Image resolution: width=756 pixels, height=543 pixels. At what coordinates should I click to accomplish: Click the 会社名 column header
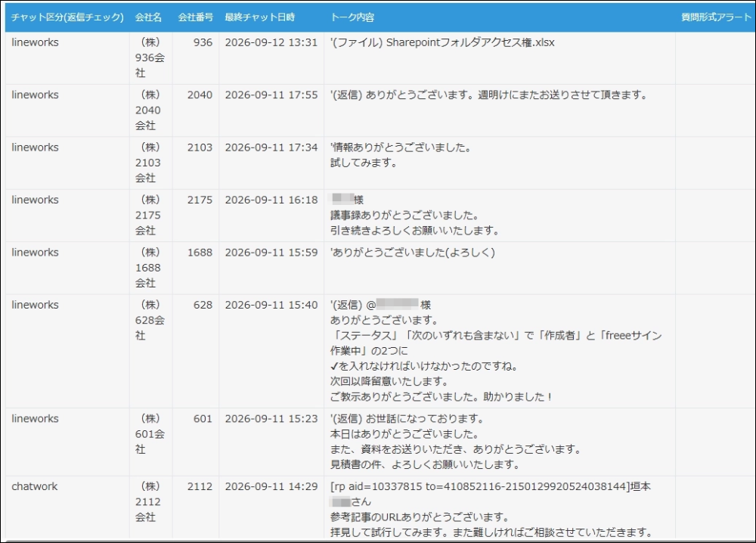[148, 17]
